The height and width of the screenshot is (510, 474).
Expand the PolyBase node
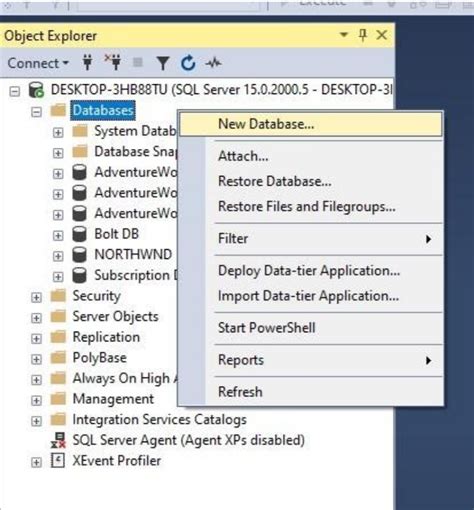[36, 359]
